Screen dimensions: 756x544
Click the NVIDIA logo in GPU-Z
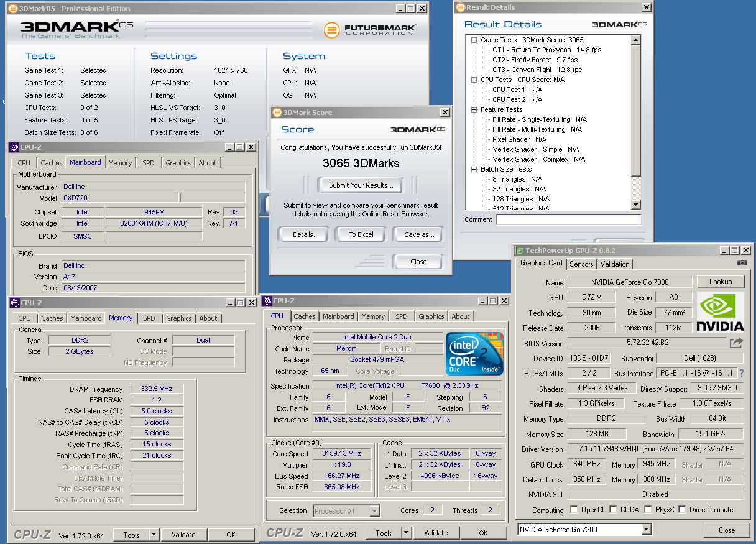(x=720, y=313)
